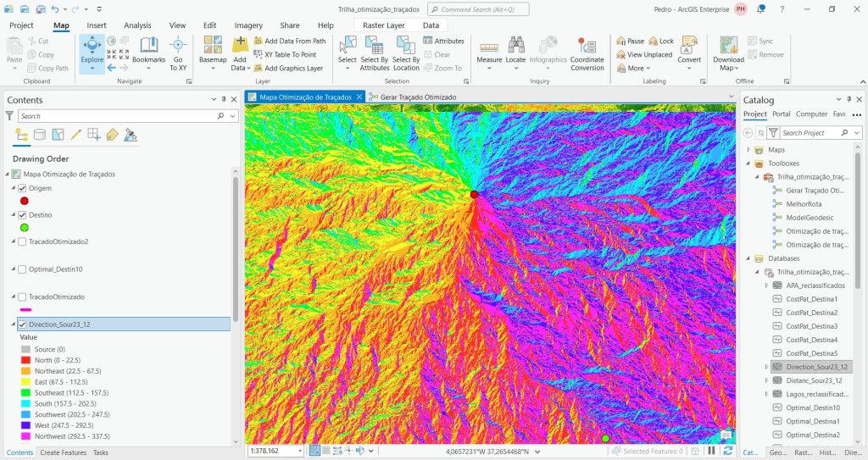Enable the TracadoOtimizado2 layer checkbox
Screen dimensions: 868x460
(x=22, y=241)
